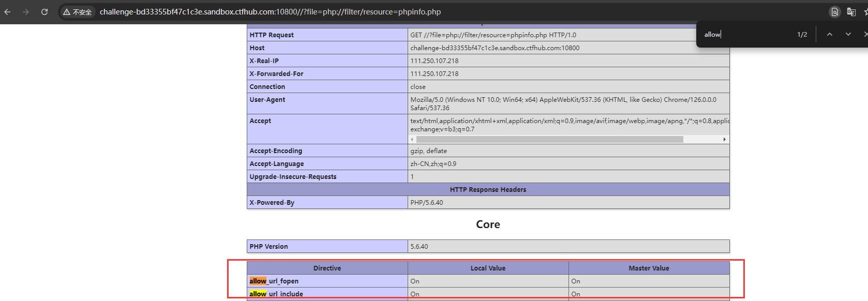
Task: Close the find bar
Action: (x=865, y=34)
